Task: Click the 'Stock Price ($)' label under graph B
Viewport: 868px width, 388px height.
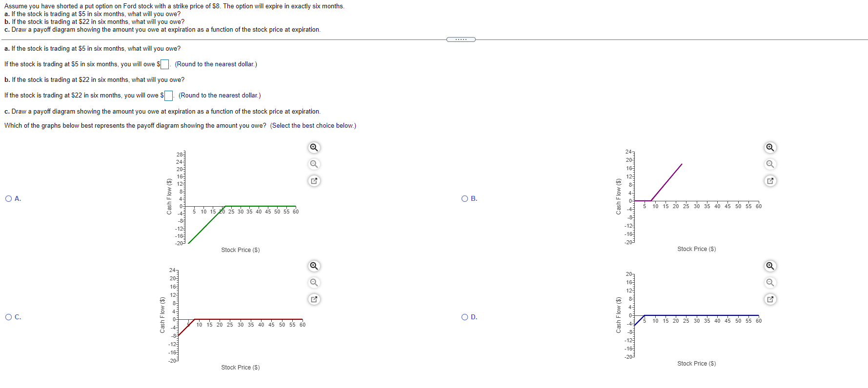Action: pos(697,249)
